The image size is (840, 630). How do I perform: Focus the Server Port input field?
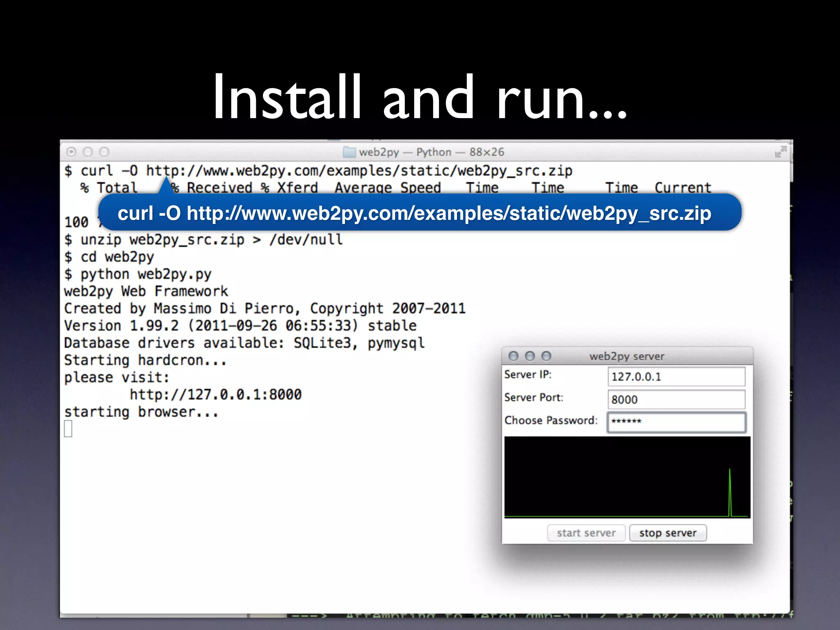676,399
